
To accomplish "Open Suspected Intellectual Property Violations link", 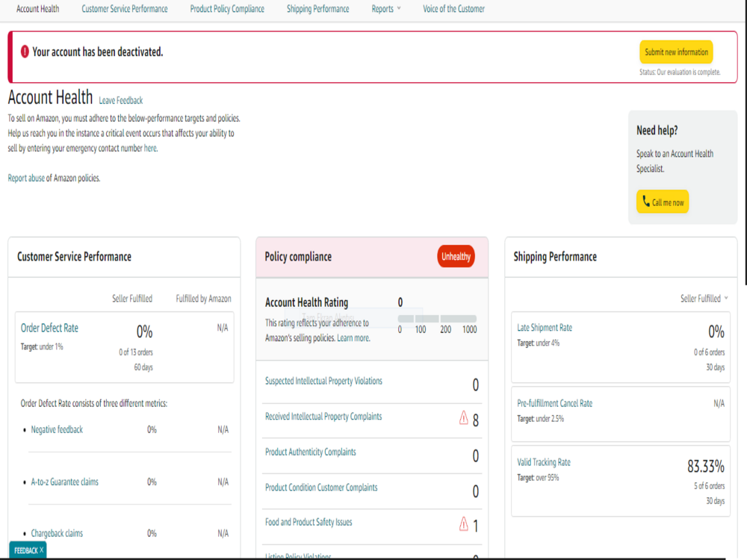I will coord(323,381).
